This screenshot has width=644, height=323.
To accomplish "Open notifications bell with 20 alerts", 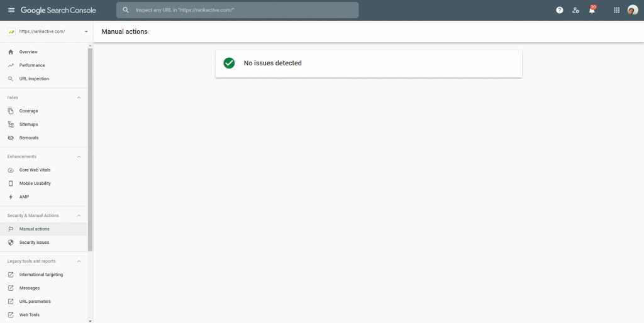I will pyautogui.click(x=592, y=10).
